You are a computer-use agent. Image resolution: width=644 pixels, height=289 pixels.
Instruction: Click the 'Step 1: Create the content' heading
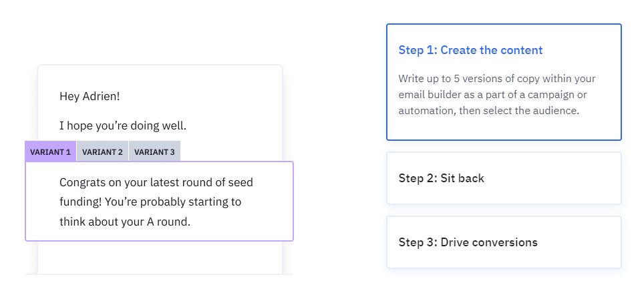[470, 50]
